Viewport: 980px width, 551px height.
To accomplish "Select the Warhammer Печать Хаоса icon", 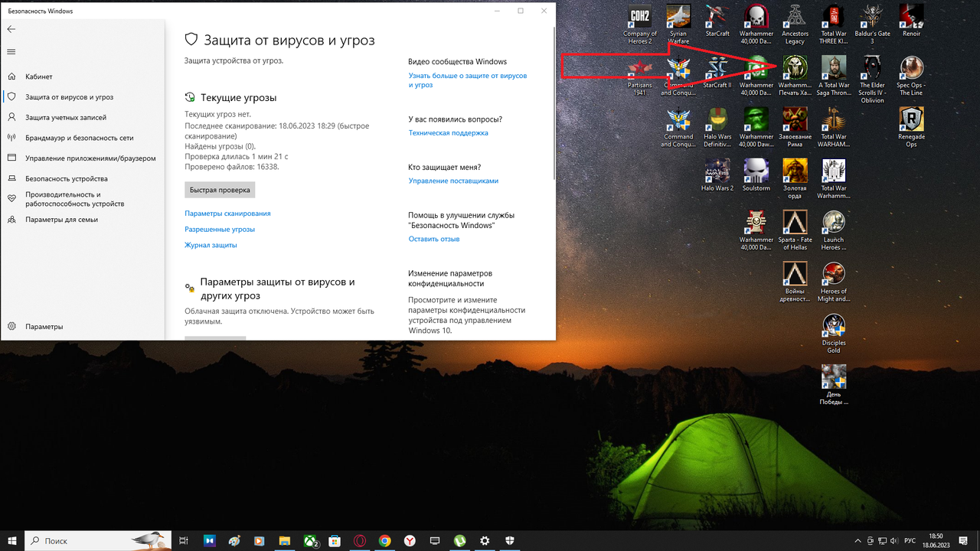I will [x=795, y=76].
